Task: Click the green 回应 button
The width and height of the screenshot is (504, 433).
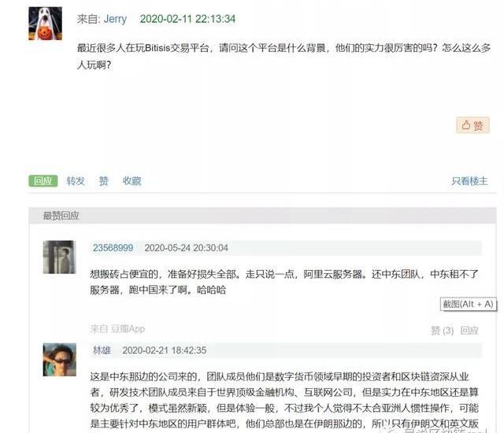Action: 43,181
